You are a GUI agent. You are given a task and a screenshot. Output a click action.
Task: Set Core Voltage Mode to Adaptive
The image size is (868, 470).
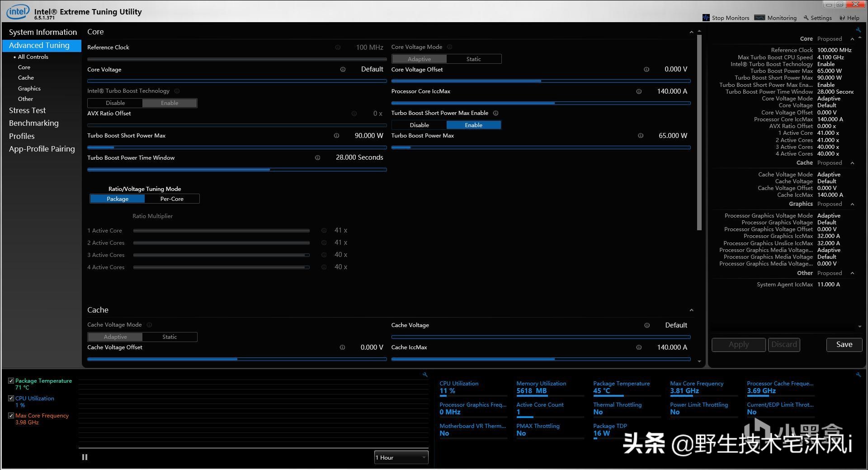click(x=419, y=59)
